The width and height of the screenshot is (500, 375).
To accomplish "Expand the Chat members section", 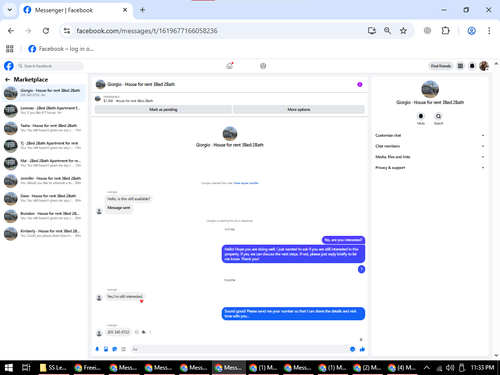I will (x=430, y=146).
